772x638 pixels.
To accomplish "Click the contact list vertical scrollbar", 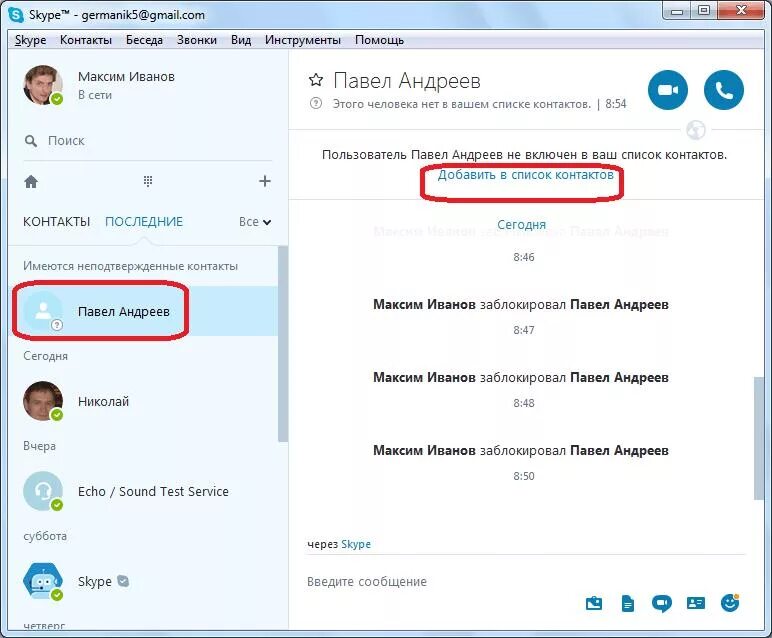I will tap(283, 344).
